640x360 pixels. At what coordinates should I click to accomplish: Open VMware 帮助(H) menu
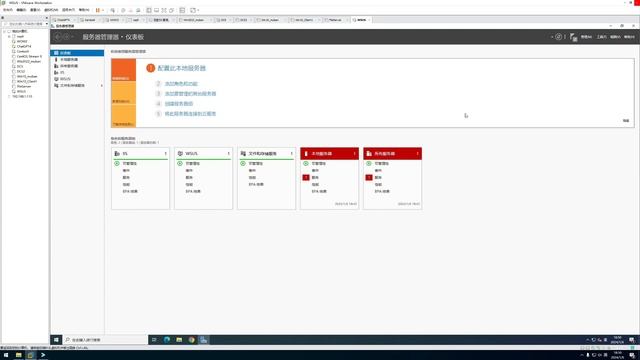click(x=84, y=10)
